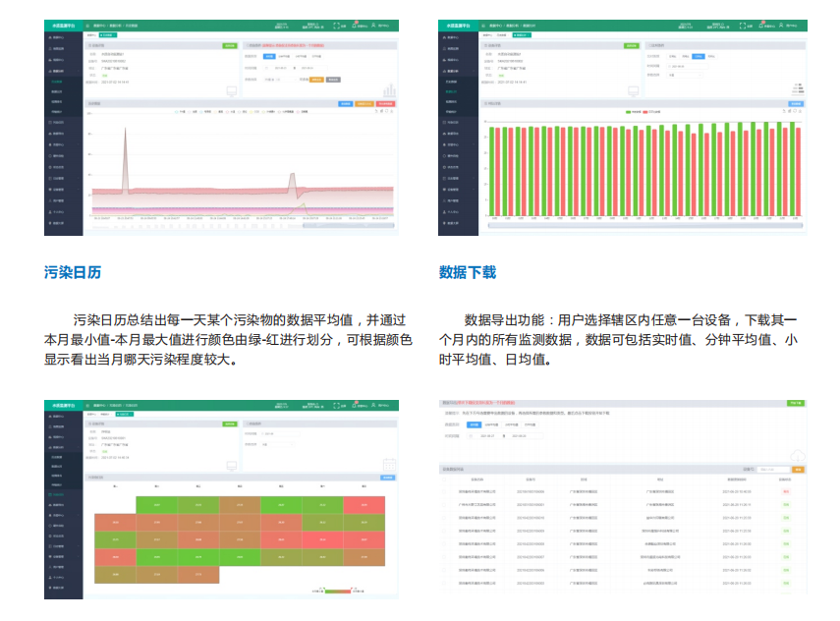
Task: Open parameter dropdown beside orange button, line chart panel
Action: [x=285, y=80]
